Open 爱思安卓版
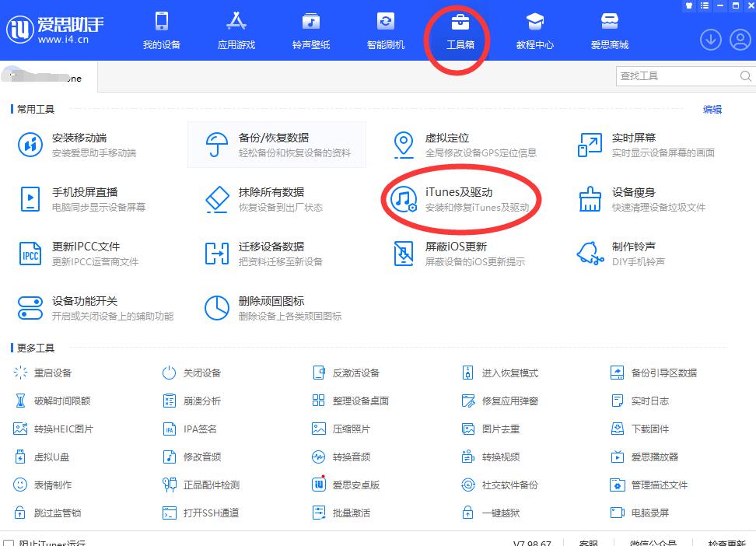 click(345, 485)
